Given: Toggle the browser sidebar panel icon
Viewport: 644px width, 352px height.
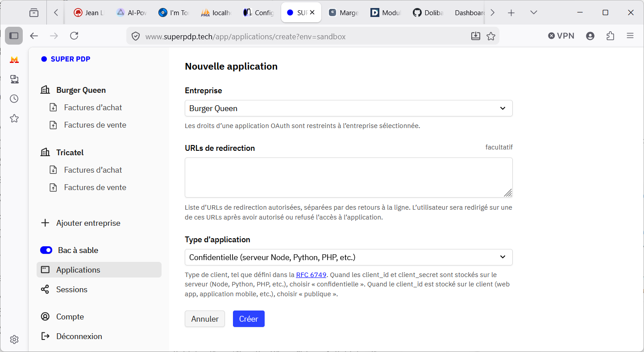Looking at the screenshot, I should [14, 36].
